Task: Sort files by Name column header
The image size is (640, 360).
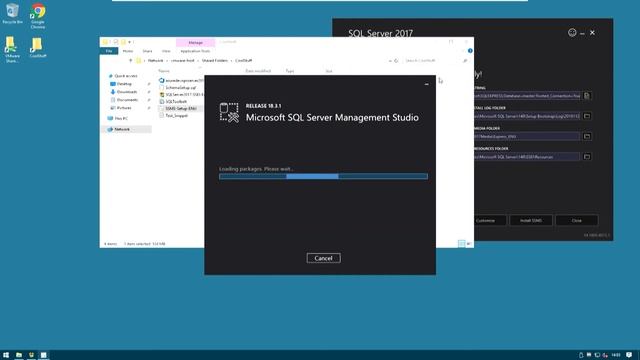Action: point(164,71)
